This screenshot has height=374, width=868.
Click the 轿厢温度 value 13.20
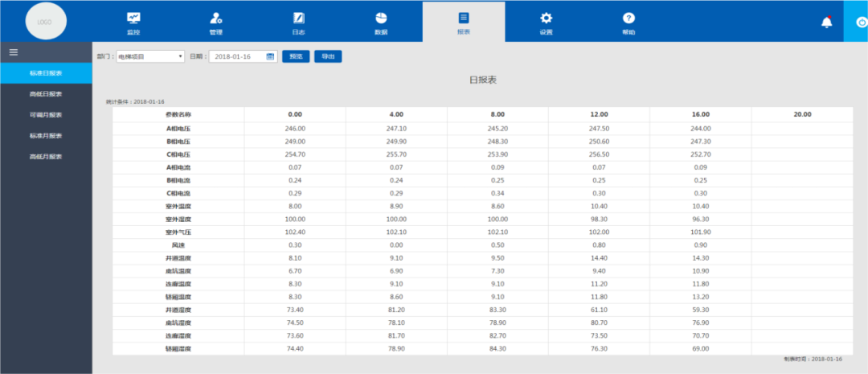pyautogui.click(x=700, y=297)
